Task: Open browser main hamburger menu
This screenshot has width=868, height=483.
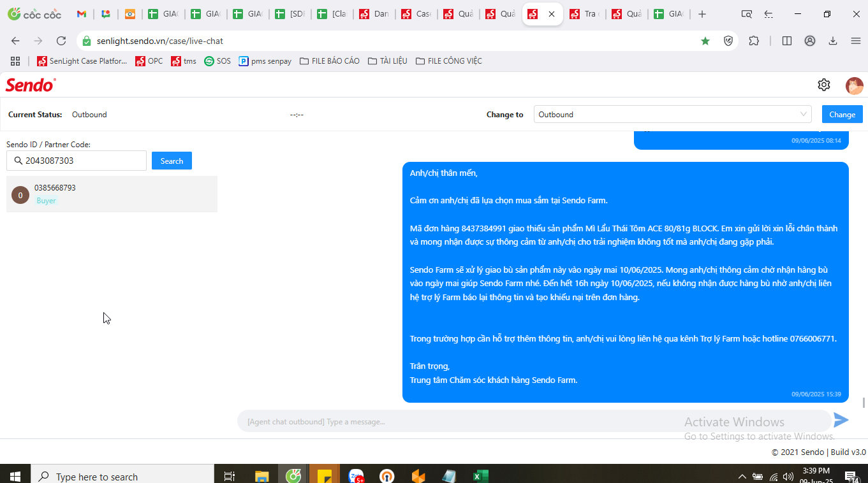Action: pos(856,41)
